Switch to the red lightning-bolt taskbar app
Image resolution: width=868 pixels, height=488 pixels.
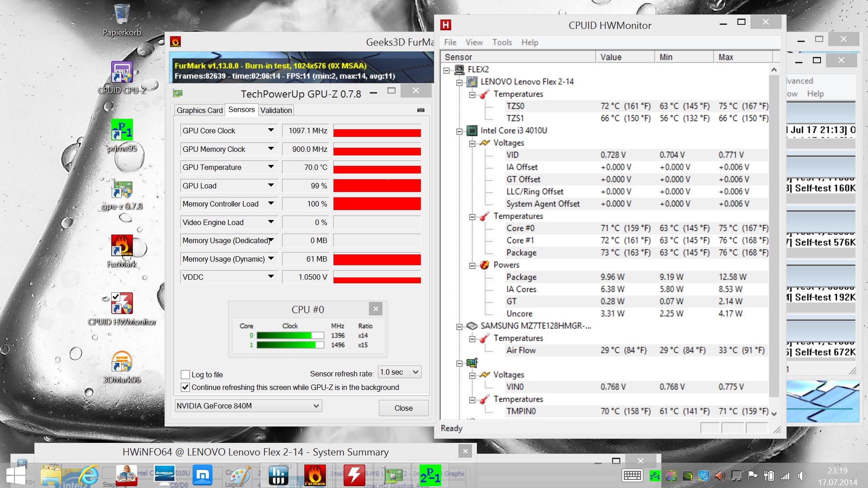click(354, 475)
